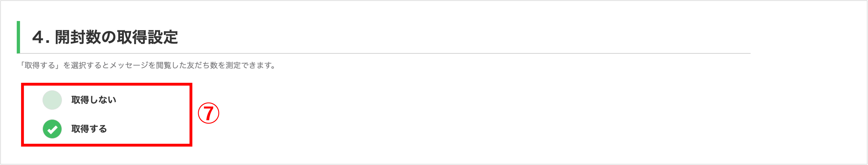Click the quoted 「取得する」 in description
The width and height of the screenshot is (868, 165).
tap(40, 65)
